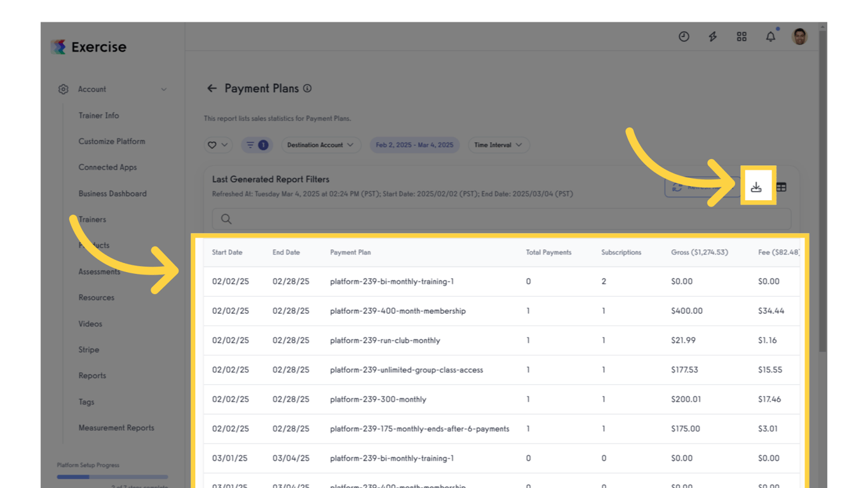The image size is (868, 488).
Task: Click the Platform Setup Progress bar
Action: pyautogui.click(x=112, y=477)
